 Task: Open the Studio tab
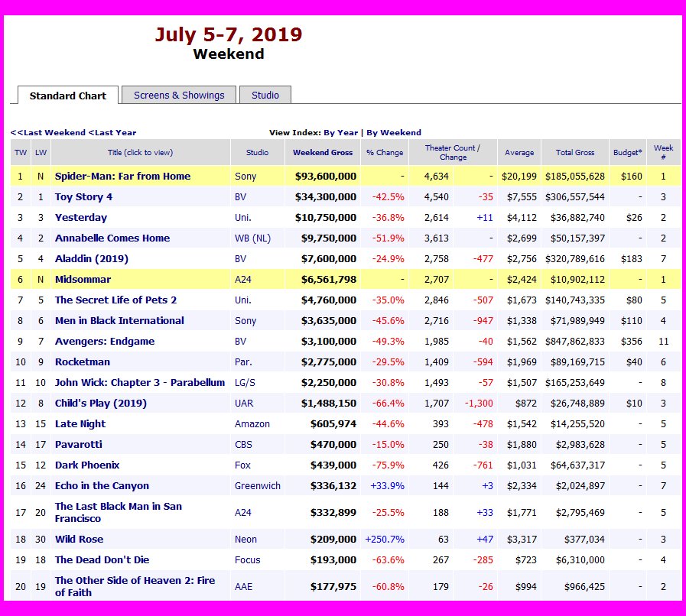click(x=265, y=96)
